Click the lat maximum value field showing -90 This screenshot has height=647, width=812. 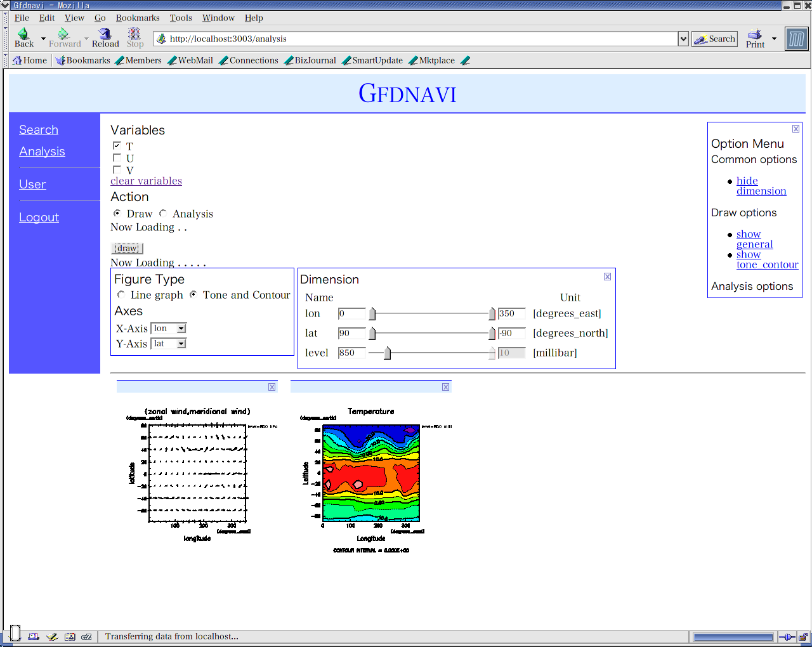click(x=511, y=333)
